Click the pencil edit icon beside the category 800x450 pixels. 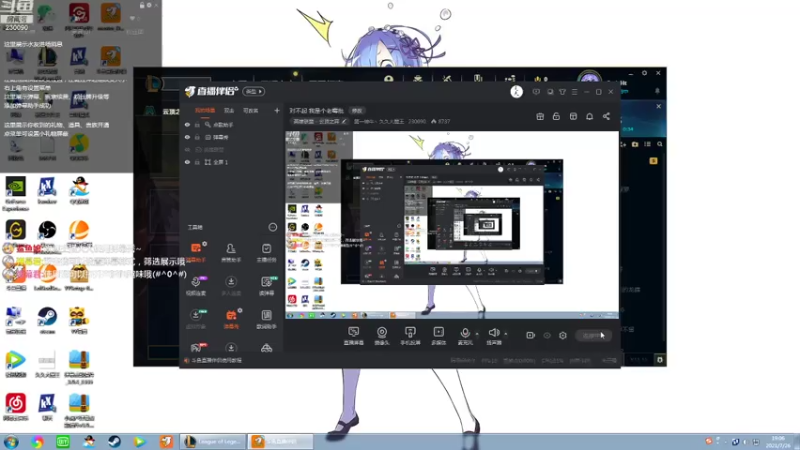click(x=344, y=121)
